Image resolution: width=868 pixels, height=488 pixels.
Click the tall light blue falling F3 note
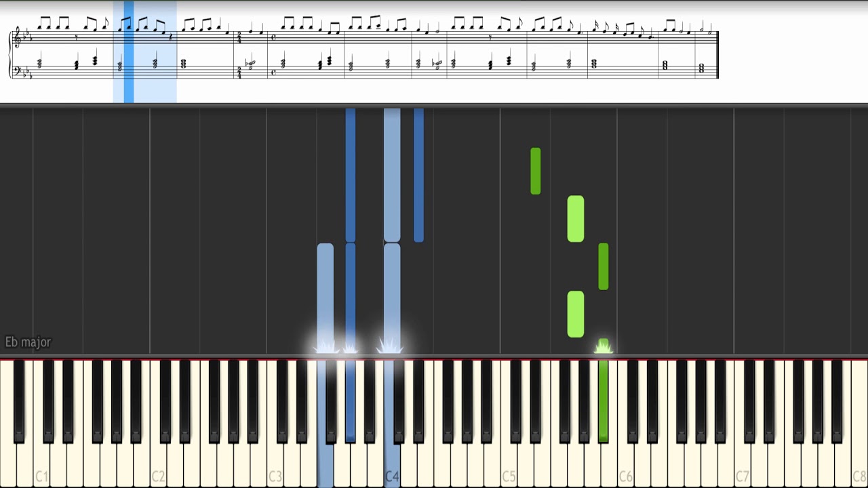click(325, 297)
